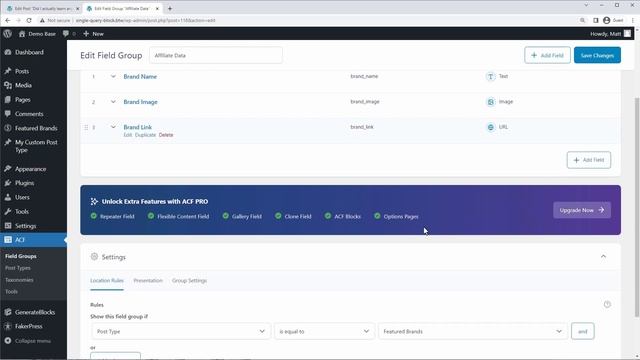Switch to the Presentation tab
Image resolution: width=640 pixels, height=360 pixels.
(x=148, y=281)
